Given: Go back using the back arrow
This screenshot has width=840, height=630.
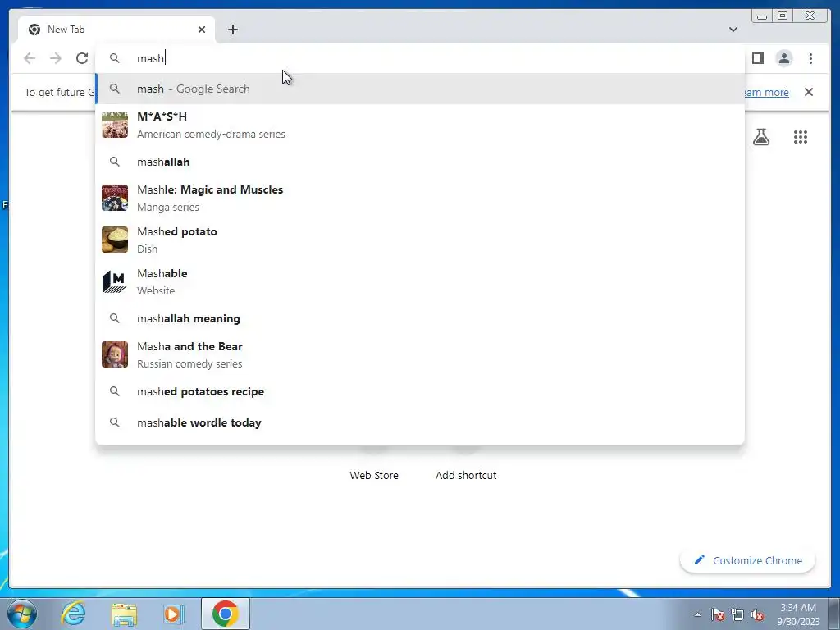Looking at the screenshot, I should (30, 58).
